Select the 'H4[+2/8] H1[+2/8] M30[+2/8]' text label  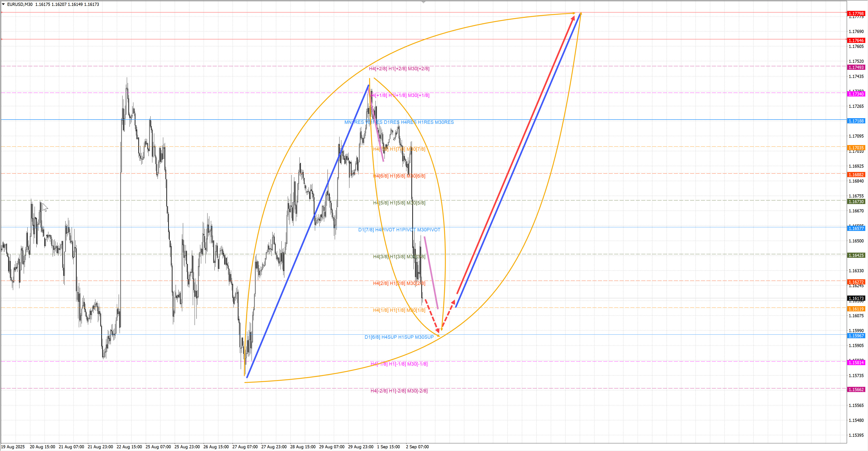click(x=399, y=69)
